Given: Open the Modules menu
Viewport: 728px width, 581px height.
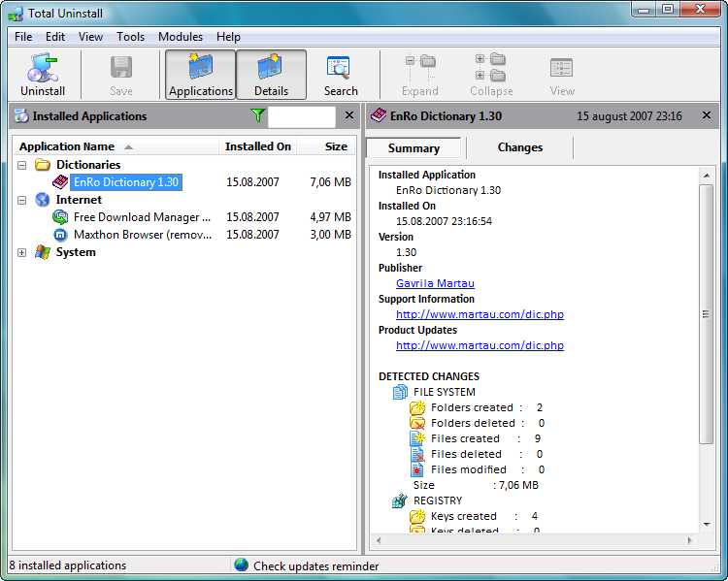Looking at the screenshot, I should (x=181, y=37).
